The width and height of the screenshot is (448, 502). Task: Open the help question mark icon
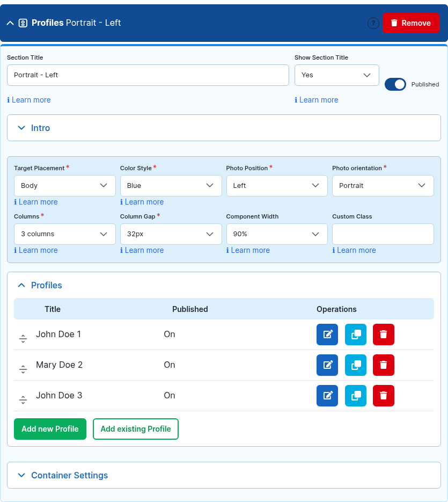[x=373, y=23]
